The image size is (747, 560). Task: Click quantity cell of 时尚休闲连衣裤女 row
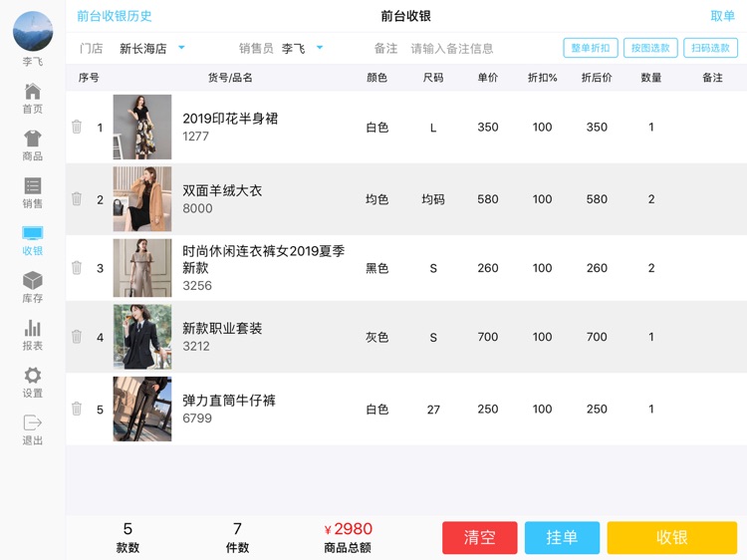(x=650, y=268)
